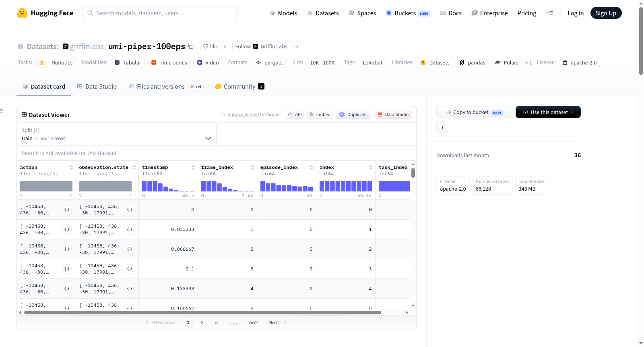Expand the Use this dataset dropdown
The image size is (644, 347).
[548, 112]
